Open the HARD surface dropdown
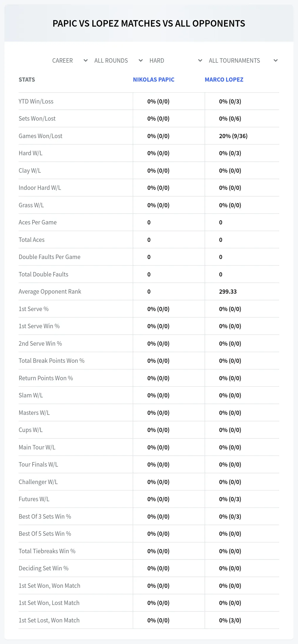The image size is (298, 644). (x=176, y=61)
